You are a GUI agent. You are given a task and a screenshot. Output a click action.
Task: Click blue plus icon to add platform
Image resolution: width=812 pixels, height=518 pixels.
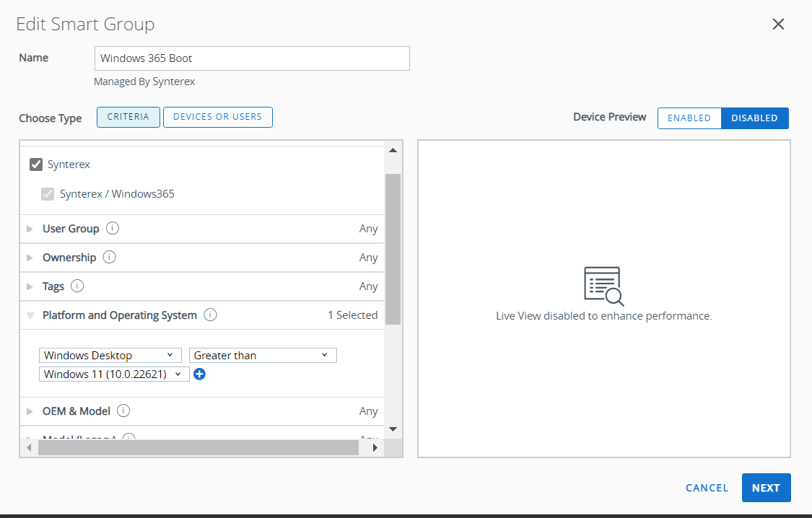200,374
